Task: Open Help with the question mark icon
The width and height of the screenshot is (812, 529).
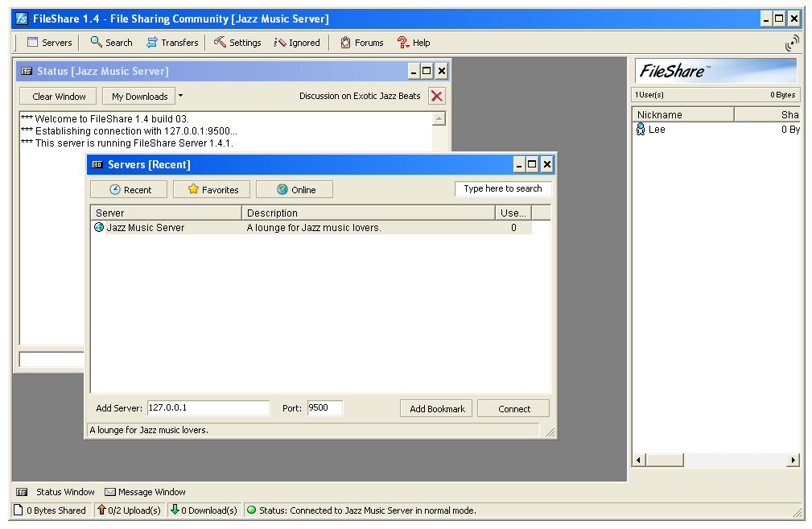Action: [414, 43]
